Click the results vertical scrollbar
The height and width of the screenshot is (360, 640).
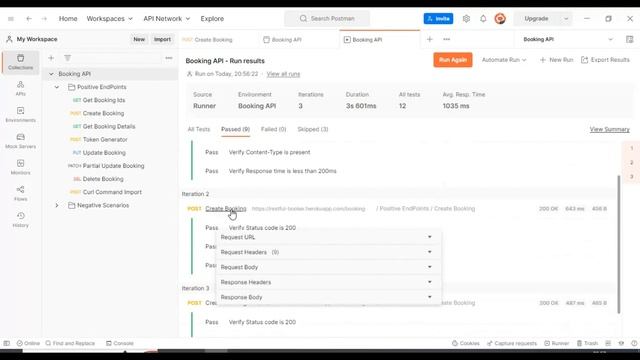click(x=619, y=244)
